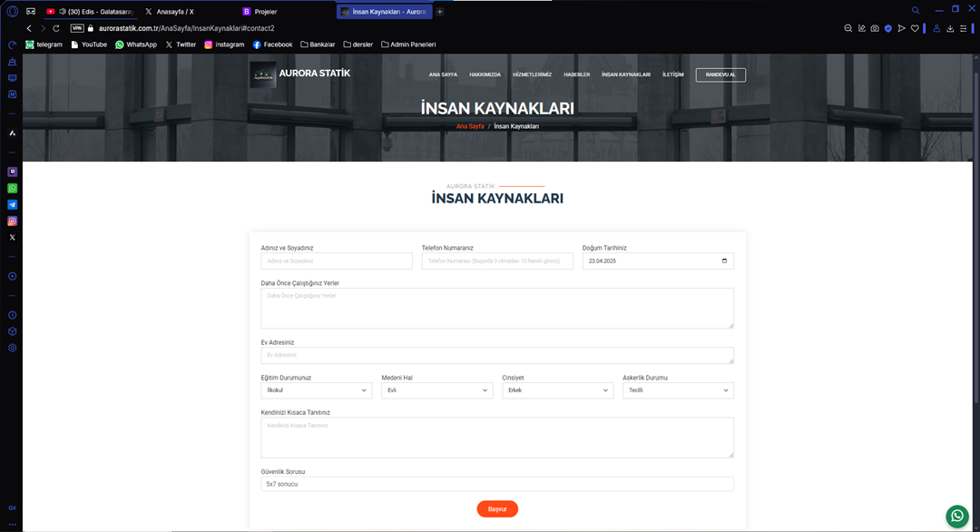Click the Adınız ve Soyadınız text field
The image size is (980, 532).
336,261
